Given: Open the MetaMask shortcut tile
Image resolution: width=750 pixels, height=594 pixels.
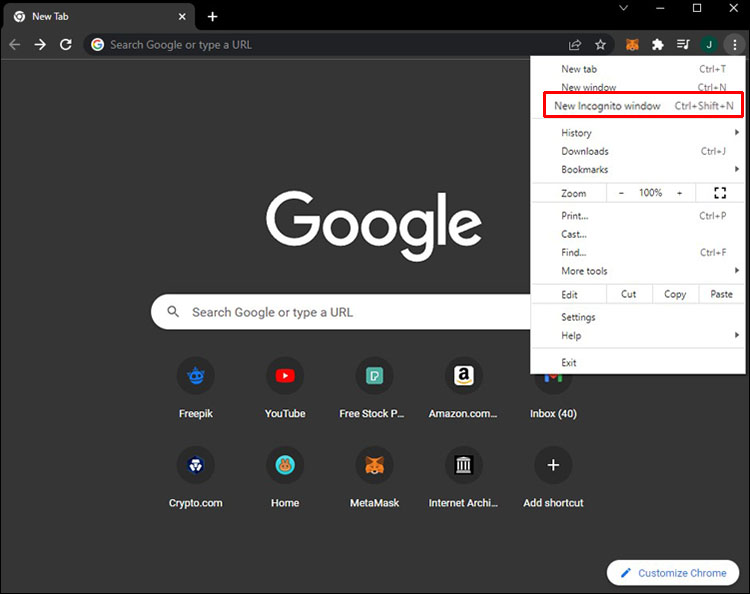Looking at the screenshot, I should (x=375, y=477).
